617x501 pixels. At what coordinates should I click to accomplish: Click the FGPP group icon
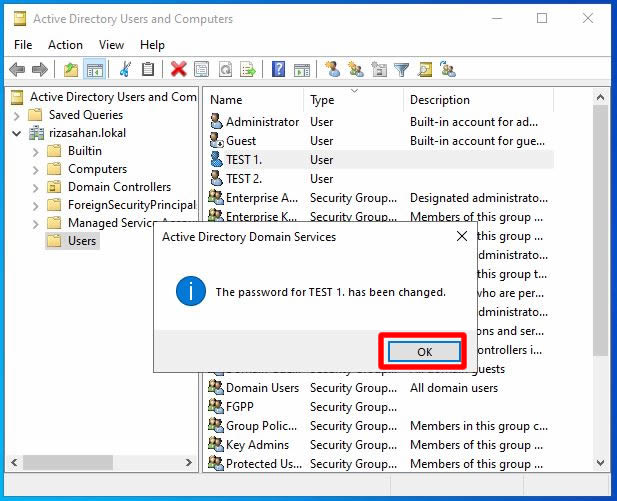click(x=216, y=406)
